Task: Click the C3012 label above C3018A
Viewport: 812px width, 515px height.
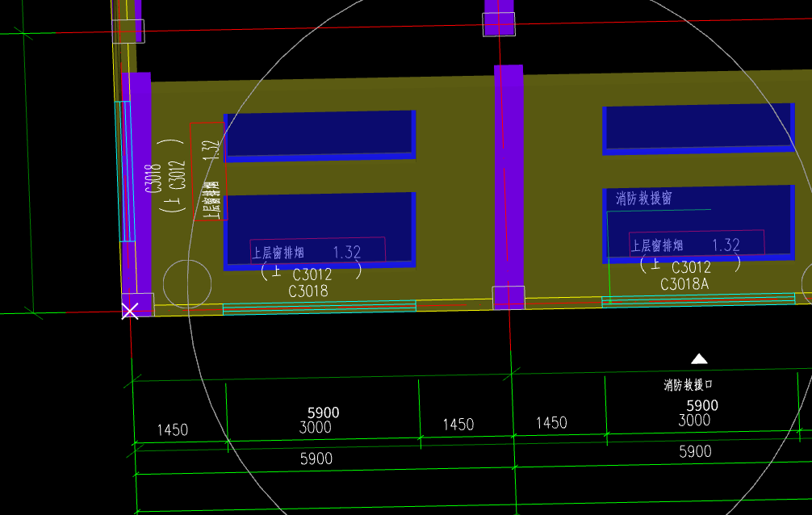Action: [x=692, y=267]
